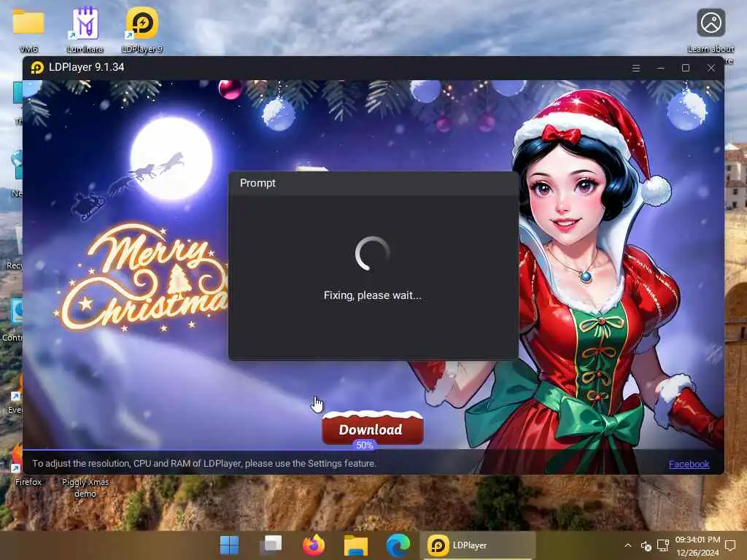Open the Piggly Xmas demo desktop item

(85, 487)
